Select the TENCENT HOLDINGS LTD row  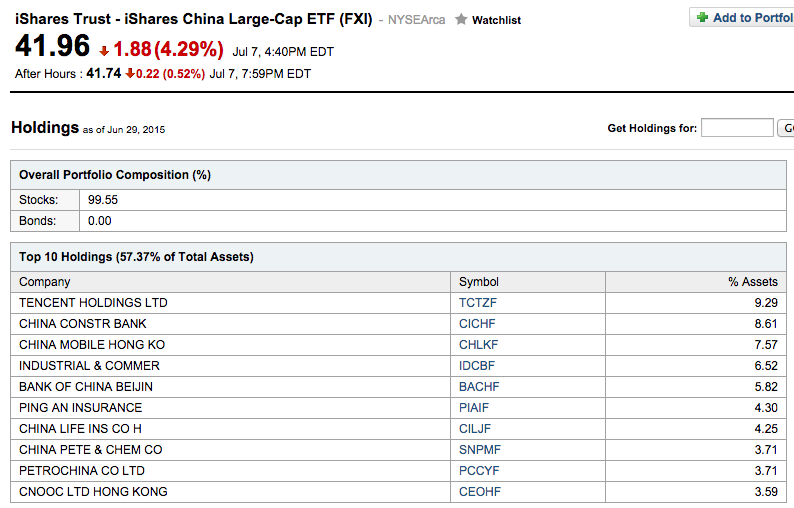point(93,303)
